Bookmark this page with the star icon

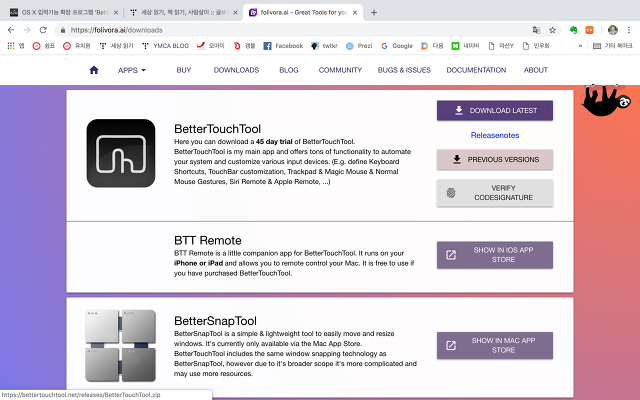point(552,30)
